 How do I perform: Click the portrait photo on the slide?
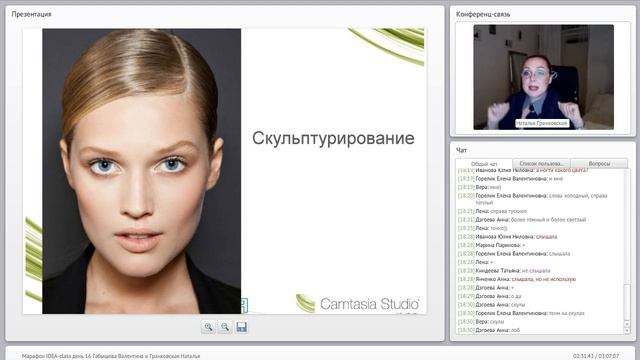click(142, 171)
